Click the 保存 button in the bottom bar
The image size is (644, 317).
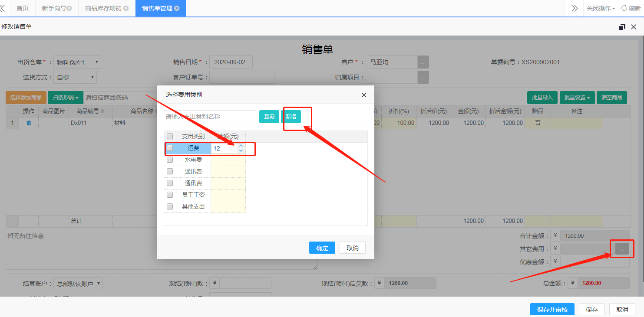592,310
